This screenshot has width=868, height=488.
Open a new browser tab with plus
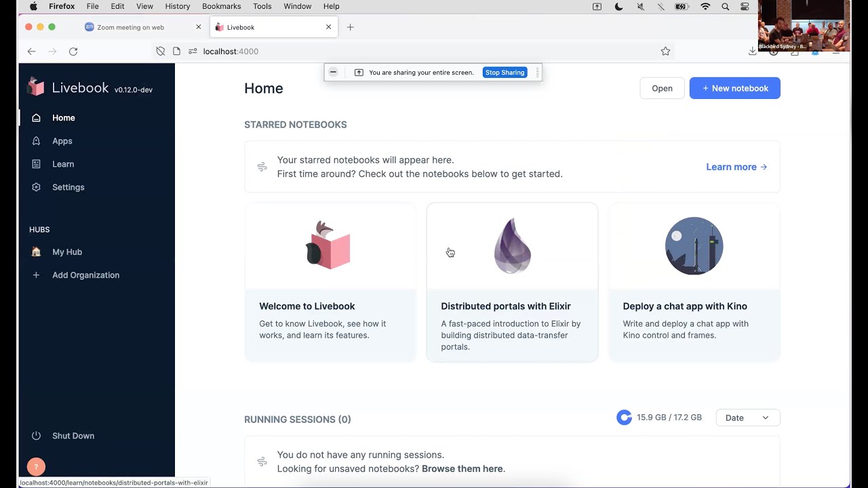tap(350, 27)
